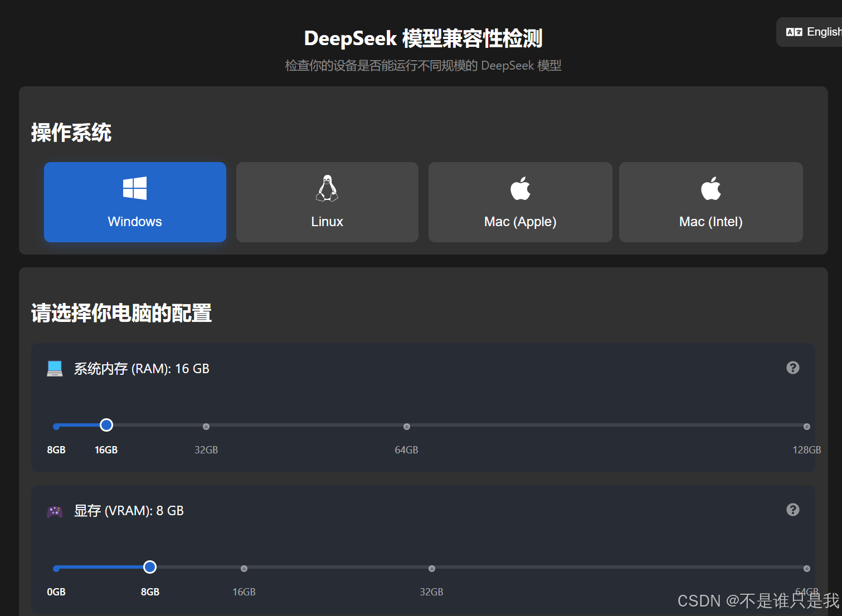Set RAM slider to the 8GB start
Viewport: 842px width, 616px height.
point(56,427)
